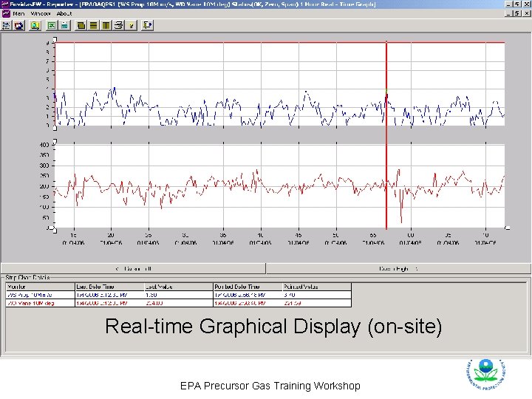Click the Last Date Time column header
The height and width of the screenshot is (399, 532).
tap(109, 287)
